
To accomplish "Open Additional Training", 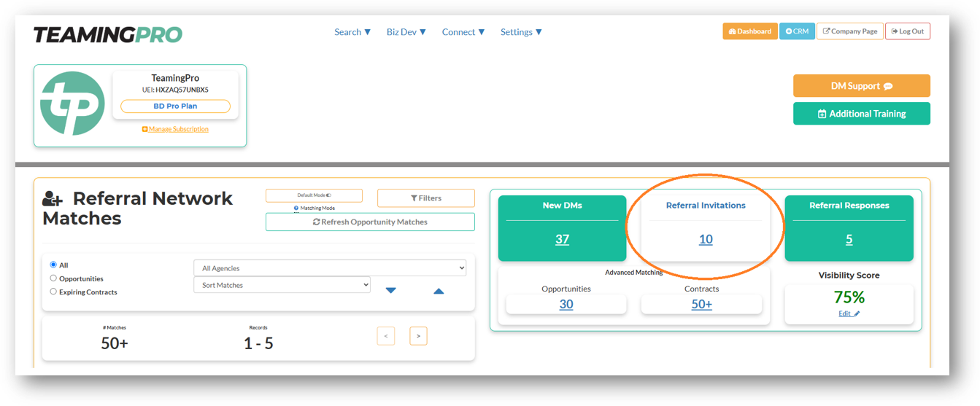I will (862, 114).
